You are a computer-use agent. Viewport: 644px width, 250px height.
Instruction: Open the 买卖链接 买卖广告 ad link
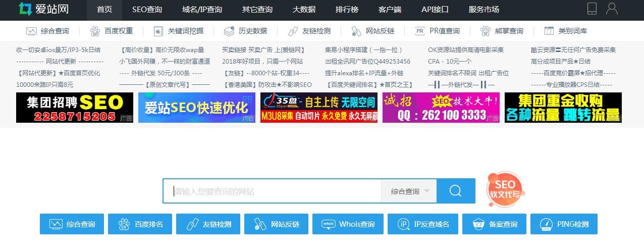[264, 50]
